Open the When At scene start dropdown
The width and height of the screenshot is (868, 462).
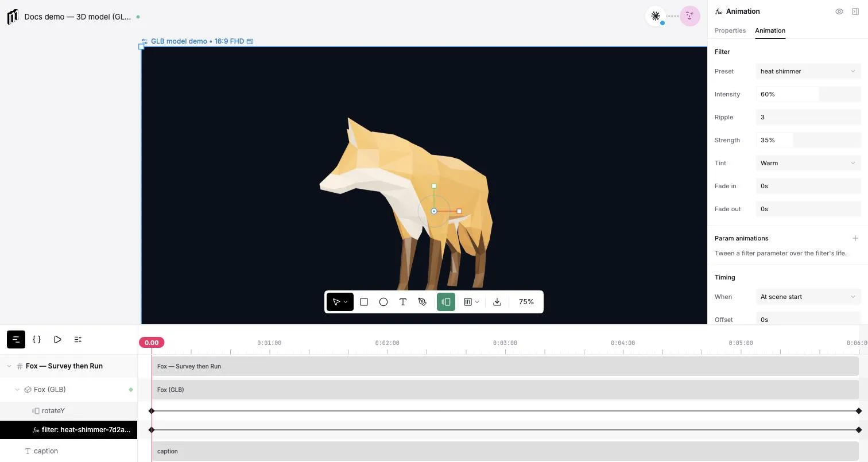pos(808,297)
